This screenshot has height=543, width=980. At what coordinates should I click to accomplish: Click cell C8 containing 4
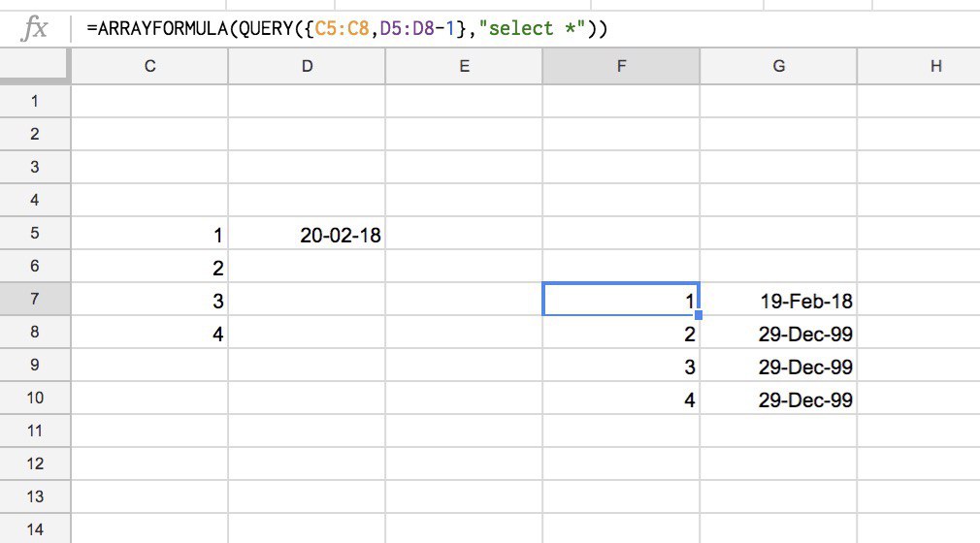[150, 332]
